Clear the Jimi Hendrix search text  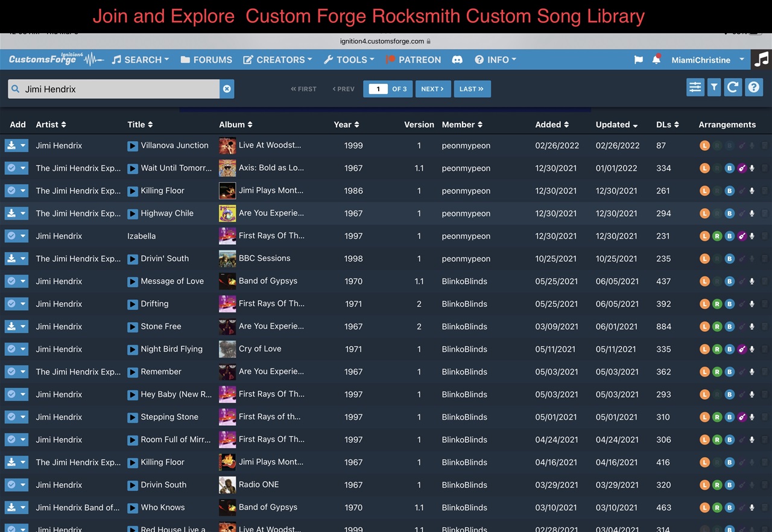227,89
